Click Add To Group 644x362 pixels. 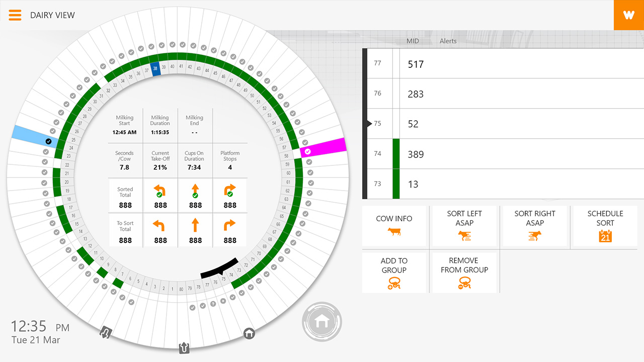pos(394,273)
